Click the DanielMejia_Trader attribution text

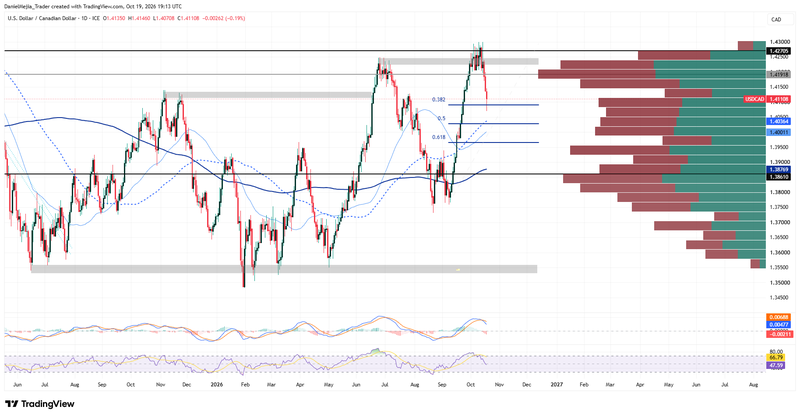pyautogui.click(x=27, y=6)
